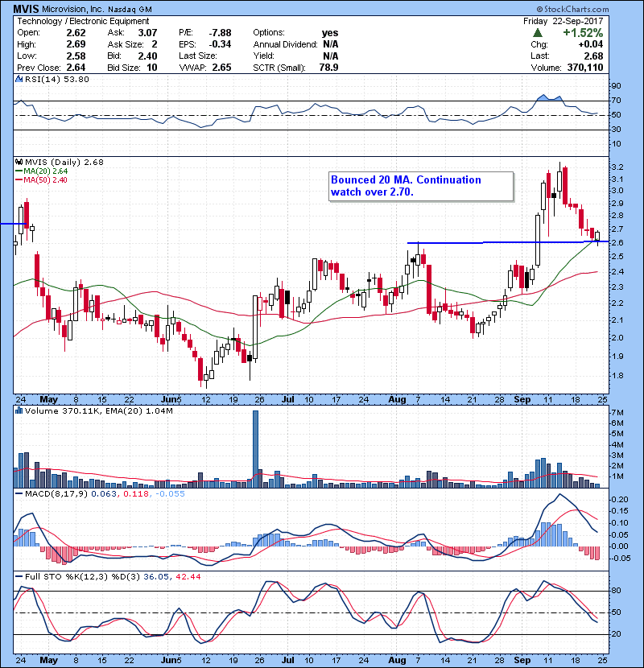This screenshot has width=644, height=668.
Task: Click the last white candlestick at the chart's right end
Action: 597,237
